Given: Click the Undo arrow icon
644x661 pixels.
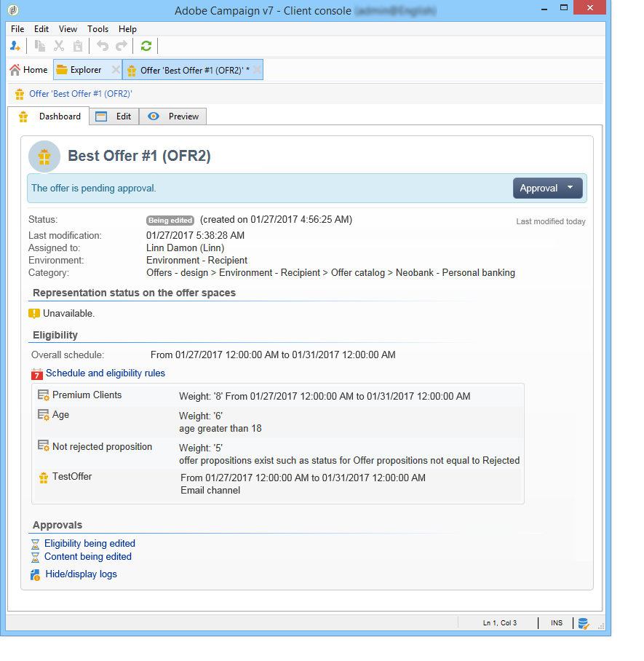Looking at the screenshot, I should click(103, 46).
